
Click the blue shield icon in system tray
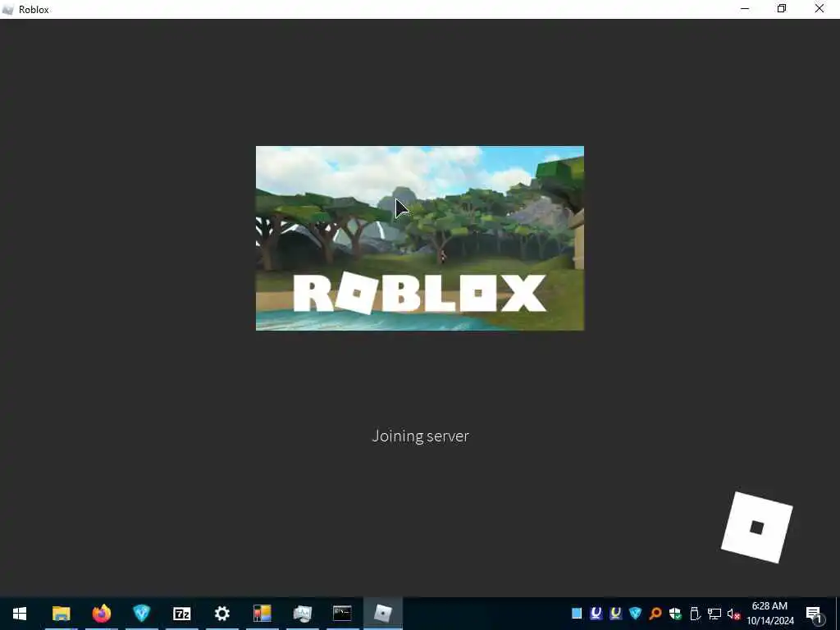636,614
